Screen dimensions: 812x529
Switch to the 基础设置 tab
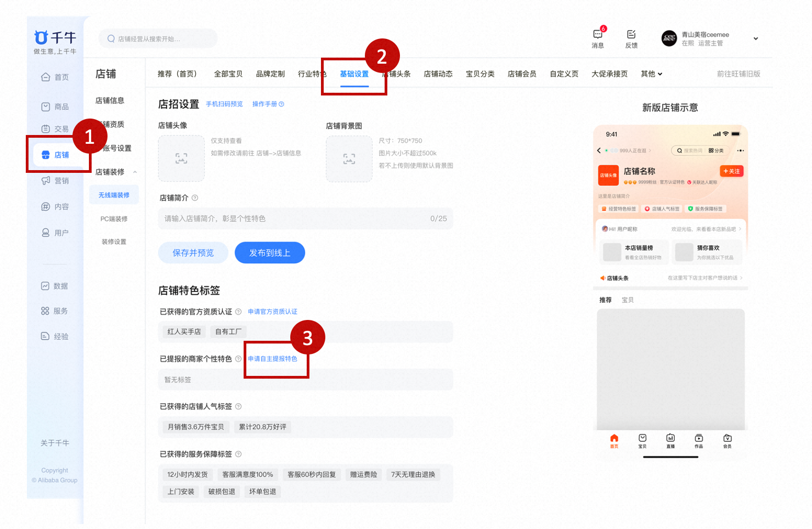[354, 74]
